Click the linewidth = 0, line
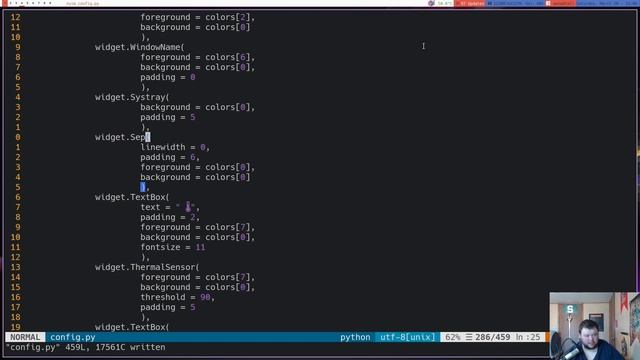Screen dimensions: 640x360 tap(175, 147)
